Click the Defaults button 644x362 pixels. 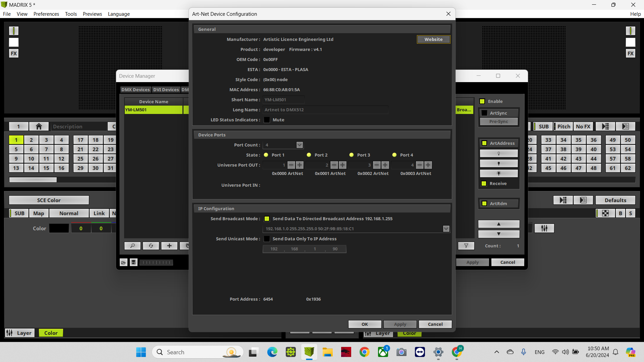coord(615,200)
